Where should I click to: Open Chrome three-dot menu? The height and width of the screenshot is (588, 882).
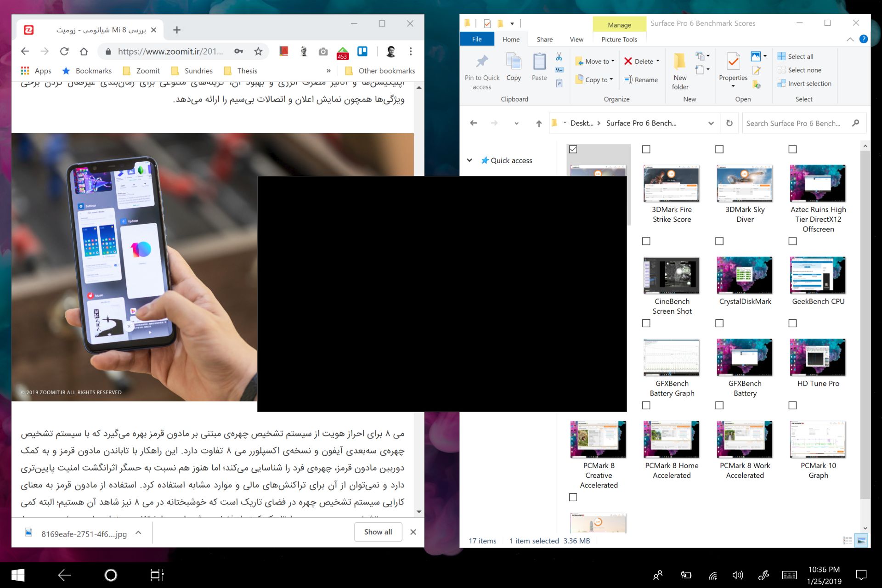tap(411, 51)
